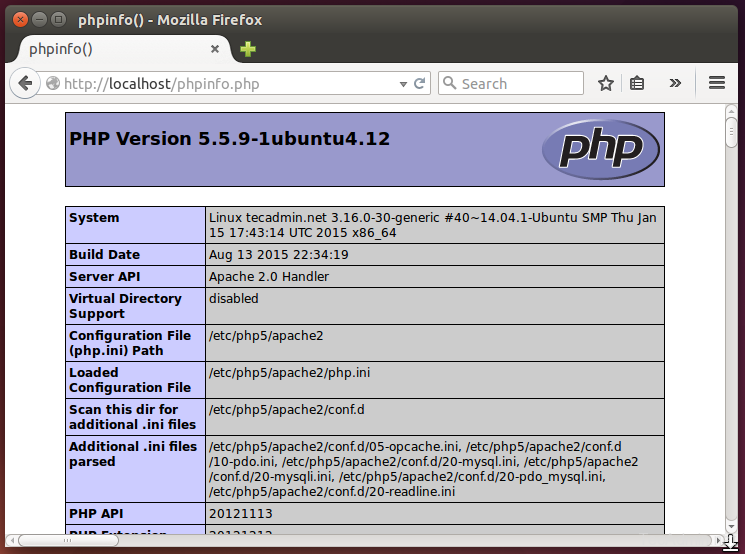
Task: Click the globe site identity icon
Action: [x=53, y=84]
